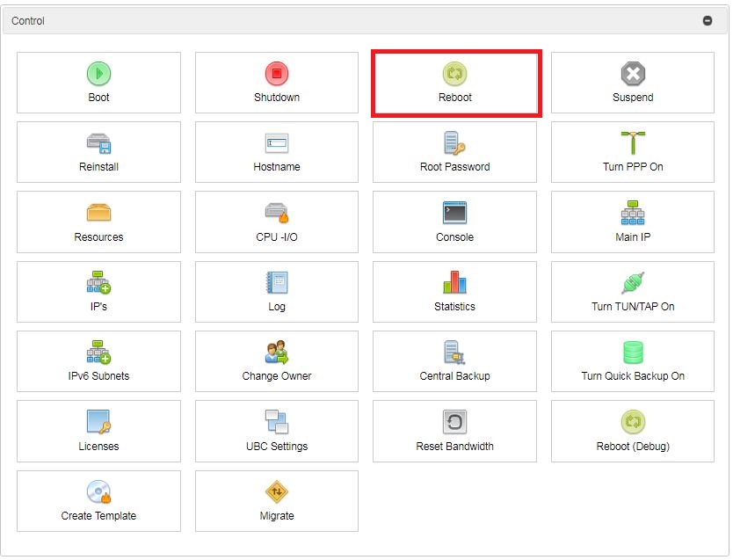The height and width of the screenshot is (560, 733).
Task: Click the Shutdown text label
Action: (x=277, y=98)
